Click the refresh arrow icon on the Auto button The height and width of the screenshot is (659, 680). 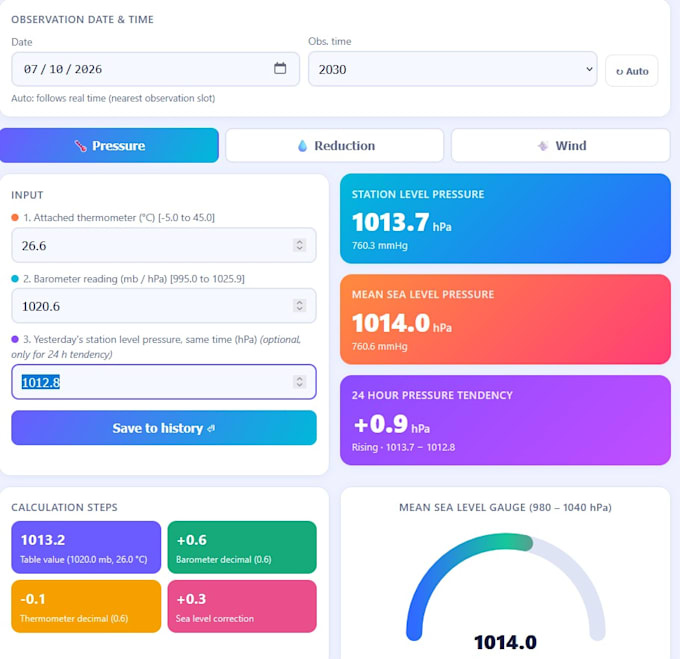[x=619, y=72]
